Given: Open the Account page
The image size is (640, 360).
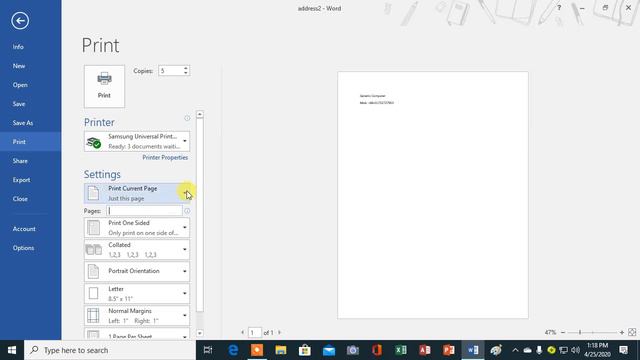Looking at the screenshot, I should 24,229.
